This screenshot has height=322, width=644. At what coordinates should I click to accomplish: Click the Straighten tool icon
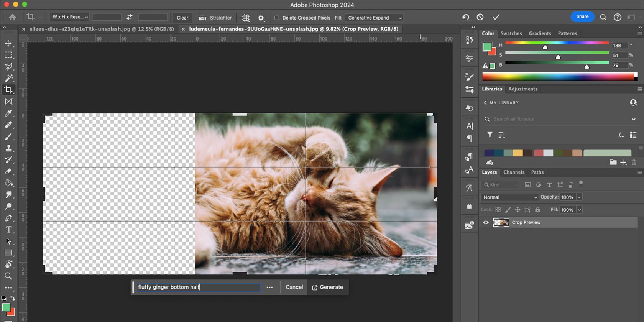pos(202,18)
